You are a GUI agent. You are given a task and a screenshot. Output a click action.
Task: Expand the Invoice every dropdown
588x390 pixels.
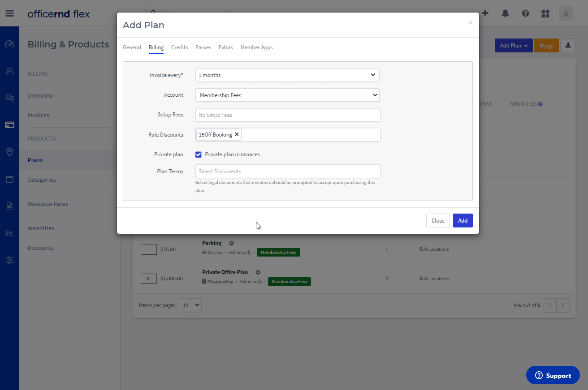[x=287, y=75]
